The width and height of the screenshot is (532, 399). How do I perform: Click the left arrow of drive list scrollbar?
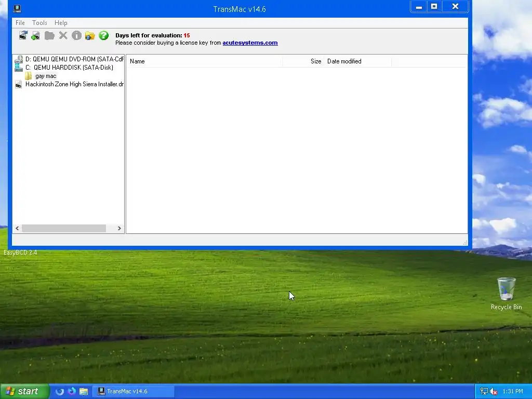click(17, 229)
